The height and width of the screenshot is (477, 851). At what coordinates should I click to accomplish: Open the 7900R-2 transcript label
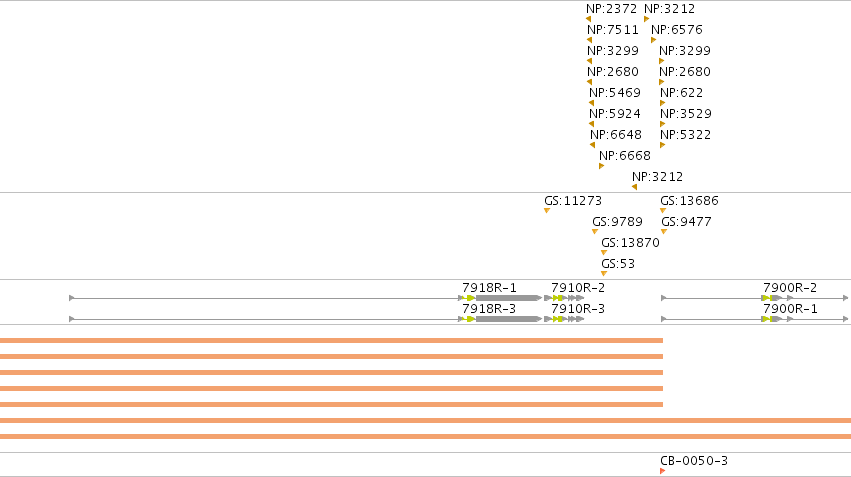pos(790,288)
